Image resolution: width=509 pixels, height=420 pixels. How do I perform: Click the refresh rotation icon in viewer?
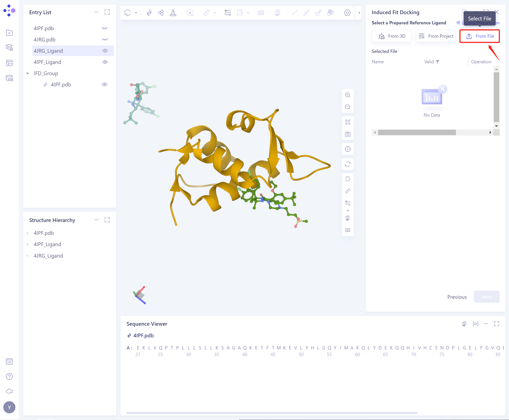[347, 164]
